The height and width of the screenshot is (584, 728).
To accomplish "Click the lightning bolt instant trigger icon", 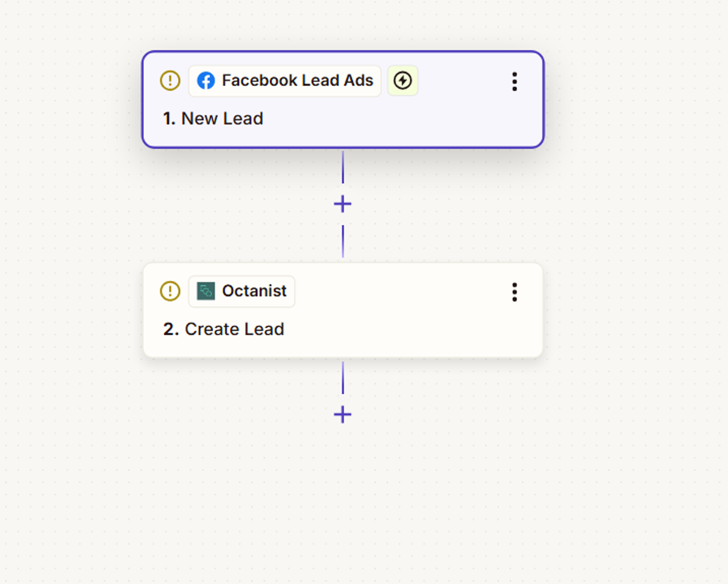I will [x=403, y=81].
